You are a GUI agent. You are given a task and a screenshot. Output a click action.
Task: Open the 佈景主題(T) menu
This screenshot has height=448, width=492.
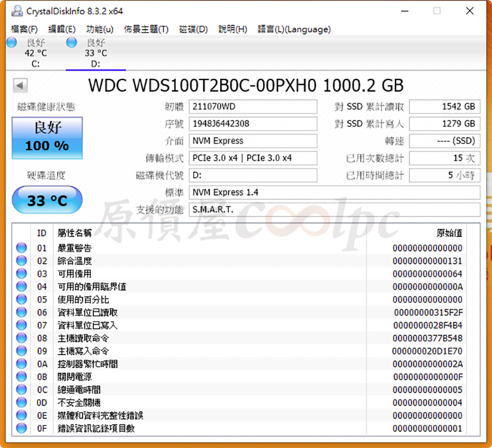pyautogui.click(x=146, y=29)
